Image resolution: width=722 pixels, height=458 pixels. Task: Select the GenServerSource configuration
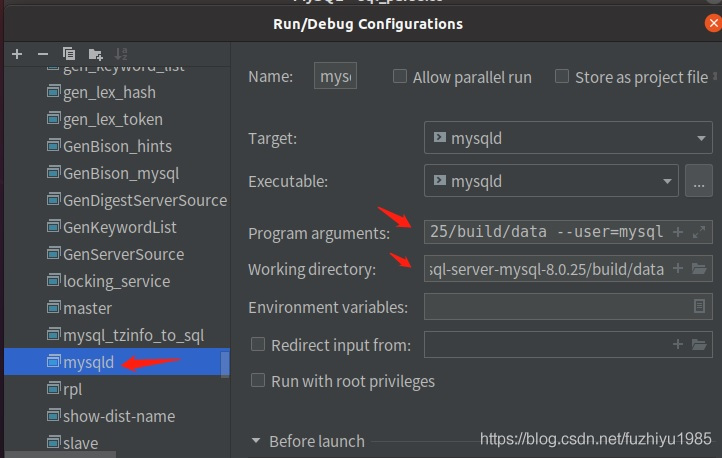click(123, 254)
